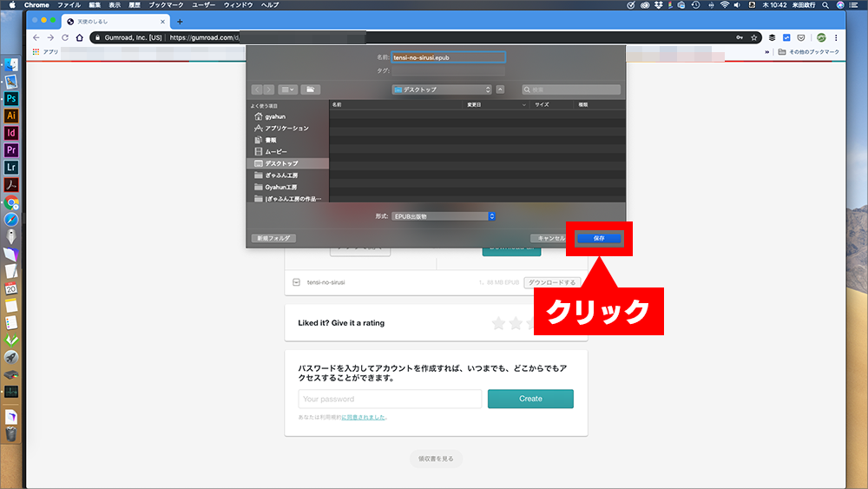This screenshot has width=868, height=489.
Task: Bookmark this page with the star icon
Action: [x=754, y=37]
